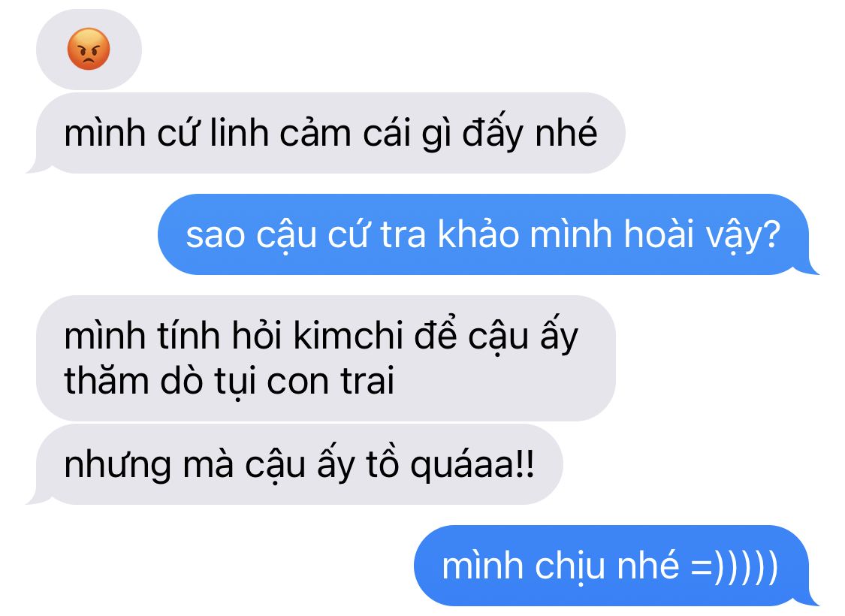The height and width of the screenshot is (616, 845).
Task: Click 'đấy nhé' at end of first message
Action: coord(530,133)
